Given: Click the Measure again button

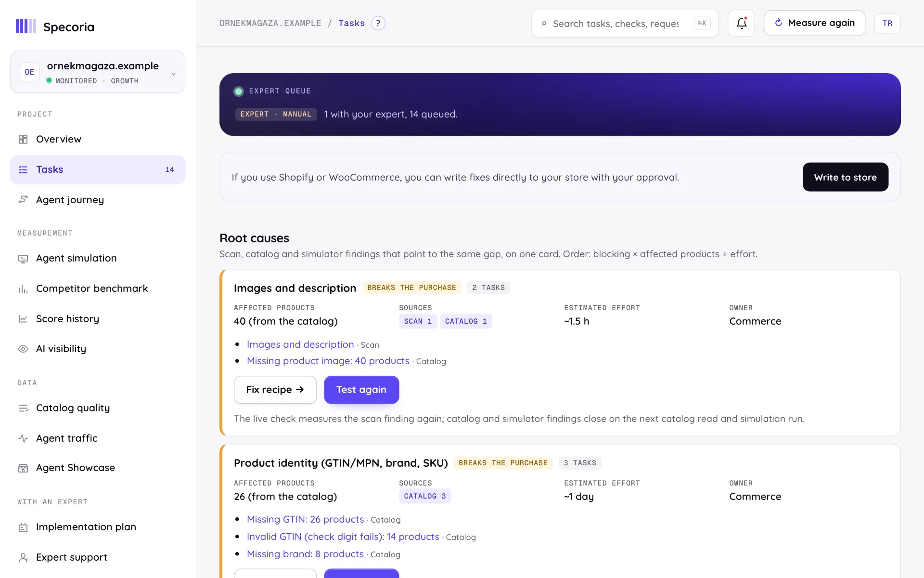Looking at the screenshot, I should click(814, 23).
